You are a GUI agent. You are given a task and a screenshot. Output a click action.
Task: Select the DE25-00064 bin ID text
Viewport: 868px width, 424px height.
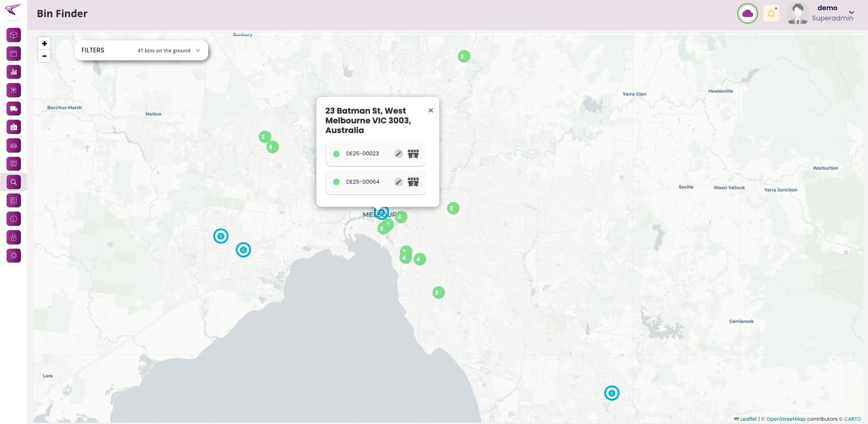tap(363, 182)
